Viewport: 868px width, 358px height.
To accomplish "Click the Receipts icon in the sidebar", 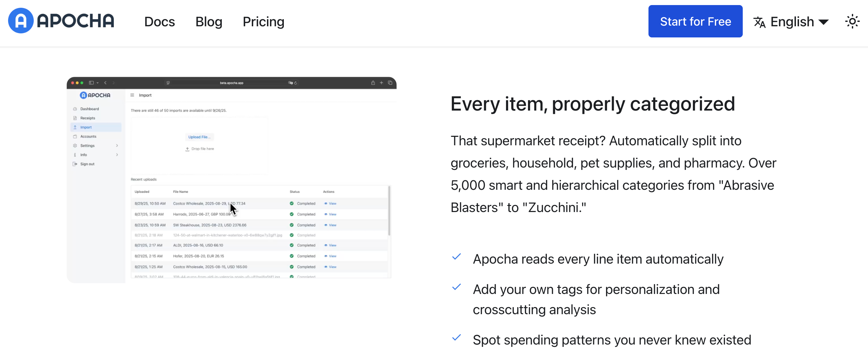I will [75, 118].
